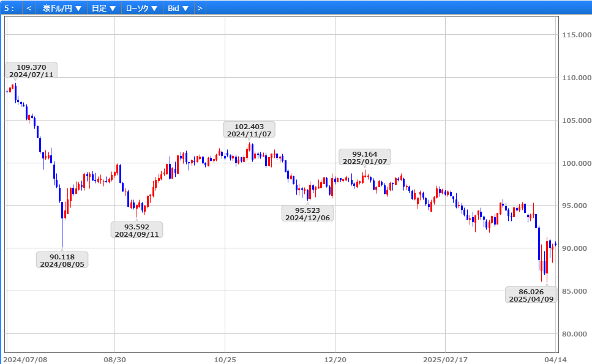Click the 109.370 high label of 2024/07/11
This screenshot has width=592, height=364.
(31, 70)
